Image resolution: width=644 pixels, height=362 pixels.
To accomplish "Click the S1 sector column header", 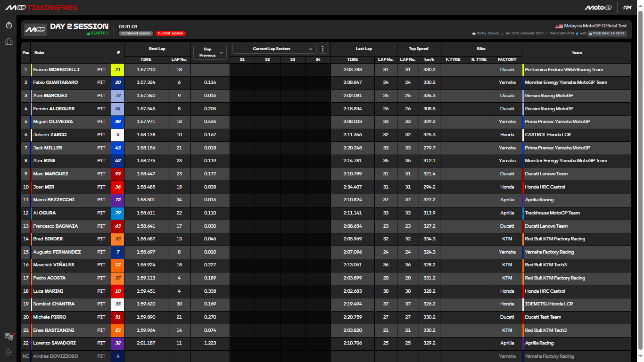I will click(242, 59).
